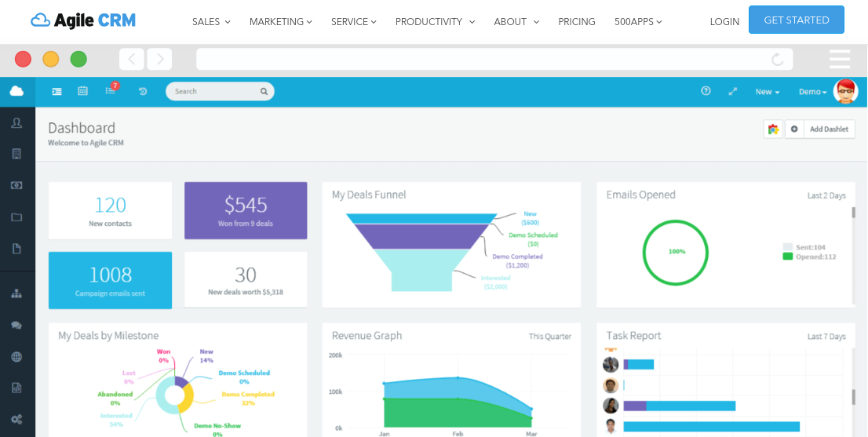Open the globe web icon in sidebar
This screenshot has width=868, height=437.
pos(16,357)
